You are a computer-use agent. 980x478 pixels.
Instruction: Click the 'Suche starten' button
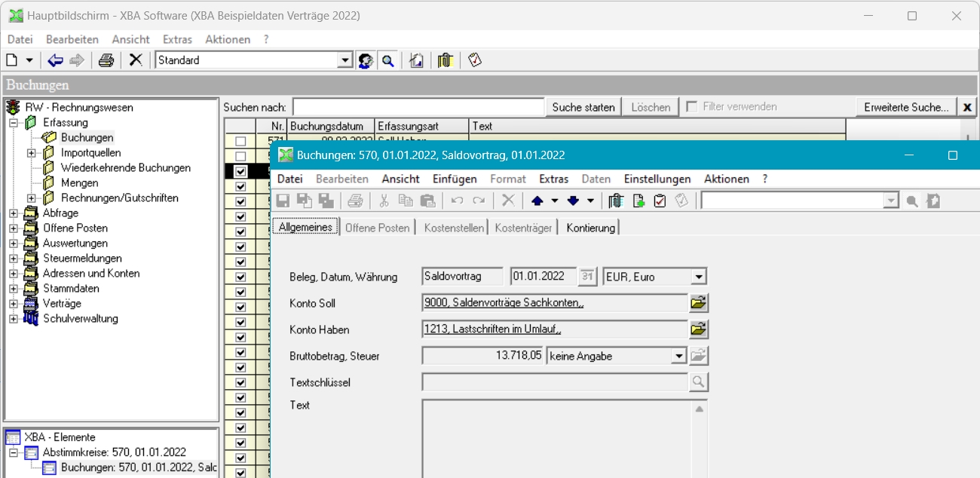583,107
